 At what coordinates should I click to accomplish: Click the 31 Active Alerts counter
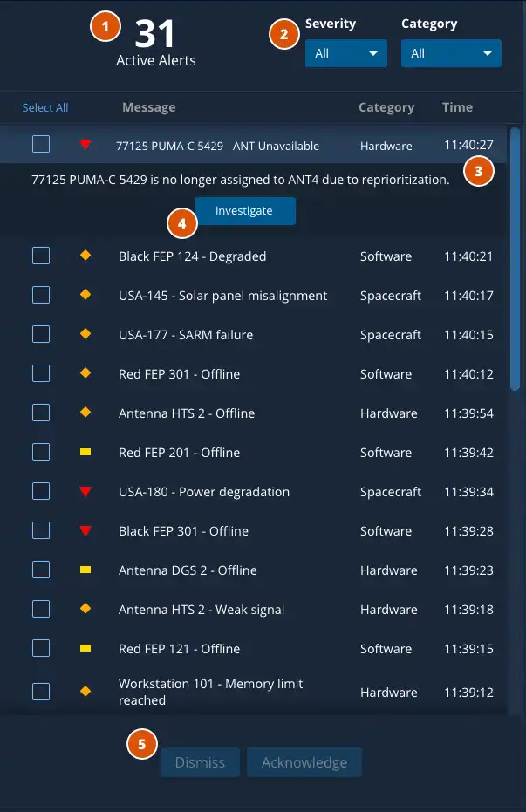tap(156, 43)
